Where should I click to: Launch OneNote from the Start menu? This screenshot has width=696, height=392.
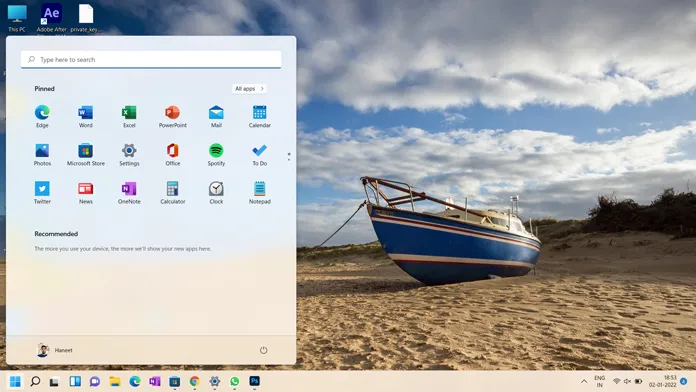tap(129, 193)
